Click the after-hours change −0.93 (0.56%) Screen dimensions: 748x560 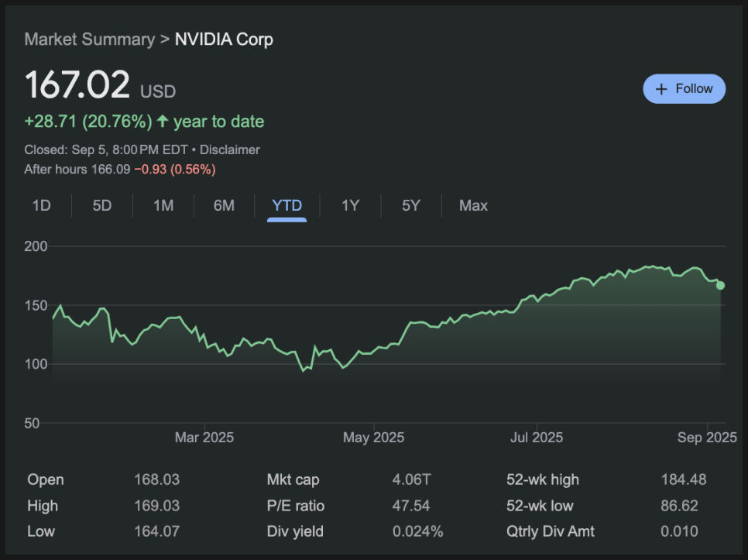point(175,170)
